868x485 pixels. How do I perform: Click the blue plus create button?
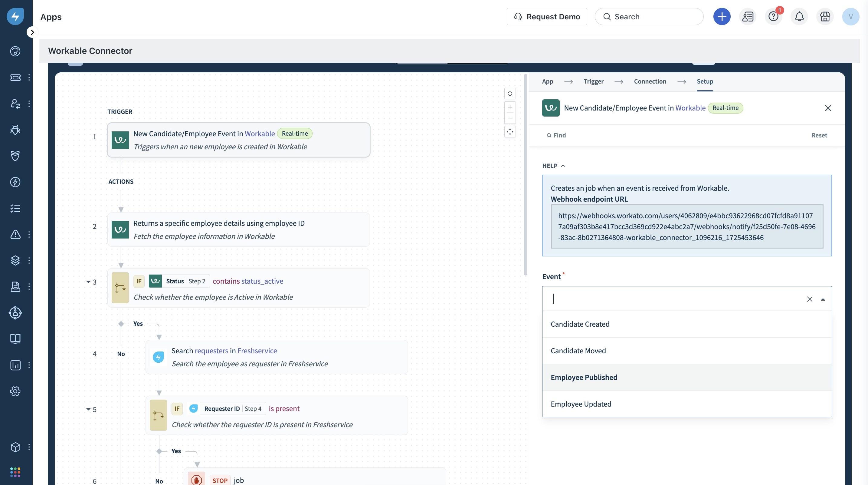[722, 17]
